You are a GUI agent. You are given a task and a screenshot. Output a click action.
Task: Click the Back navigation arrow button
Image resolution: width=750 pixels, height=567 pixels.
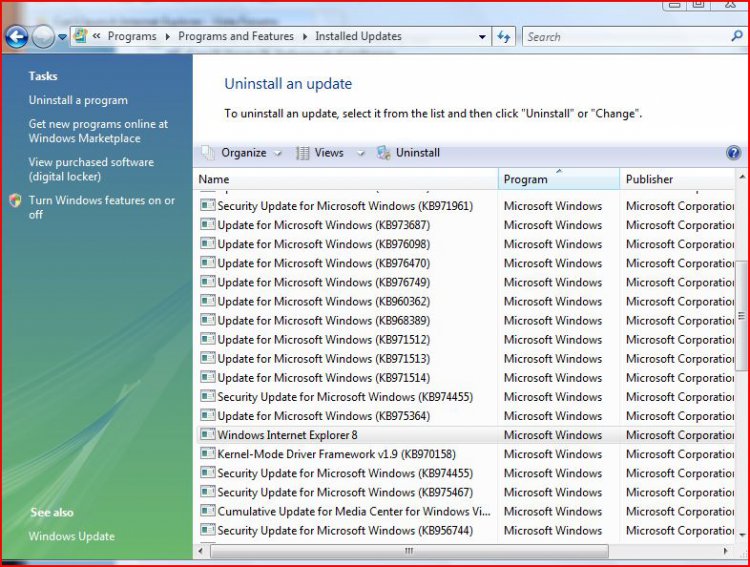[x=16, y=37]
